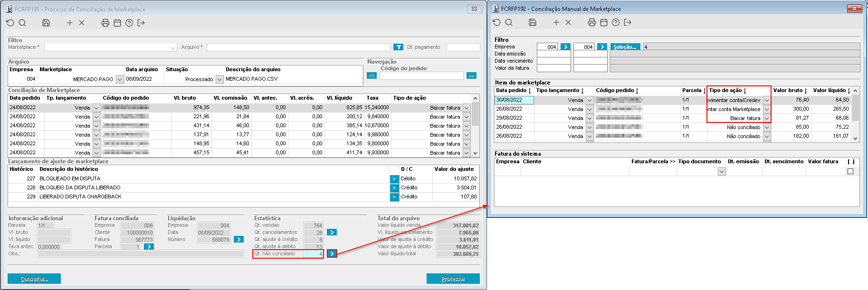The height and width of the screenshot is (290, 868).
Task: Click the undo icon in FCRFP192 toolbar
Action: pos(496,22)
